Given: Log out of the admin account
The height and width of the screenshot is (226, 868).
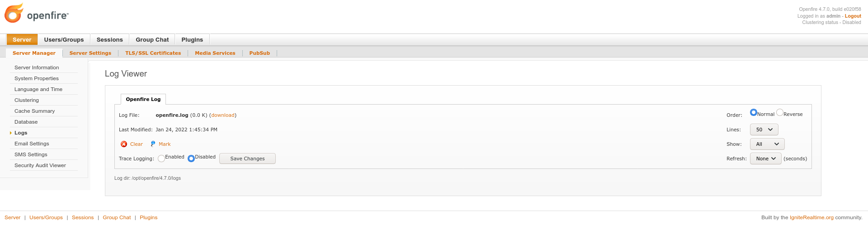Looking at the screenshot, I should point(853,16).
